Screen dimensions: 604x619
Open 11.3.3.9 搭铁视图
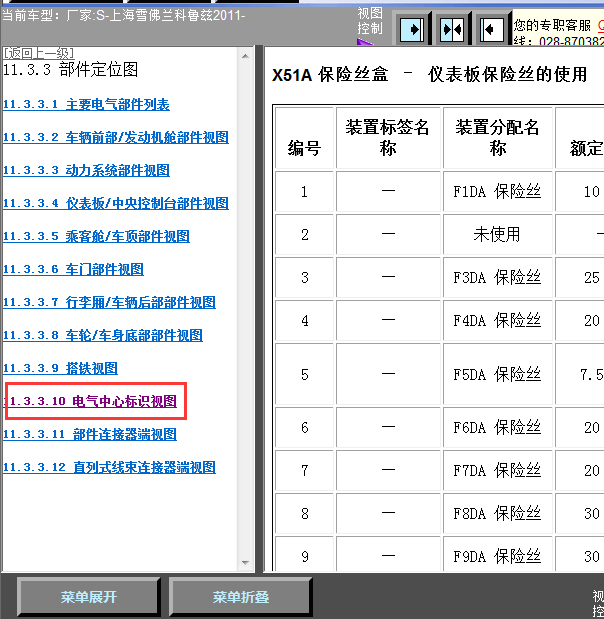[60, 368]
